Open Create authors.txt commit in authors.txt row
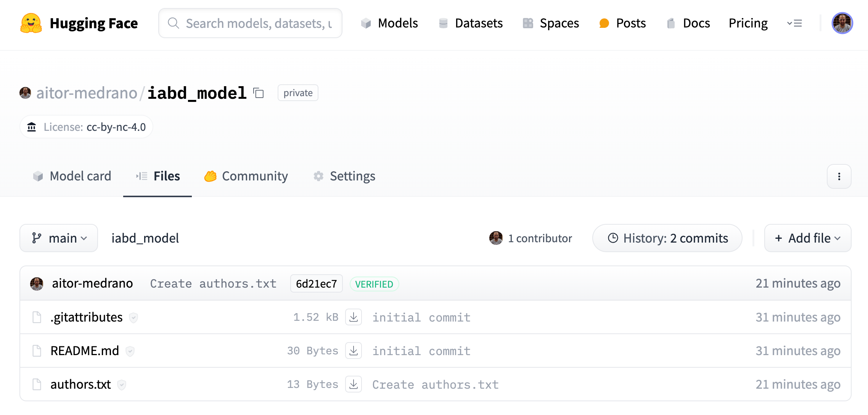The width and height of the screenshot is (868, 415). pyautogui.click(x=436, y=384)
